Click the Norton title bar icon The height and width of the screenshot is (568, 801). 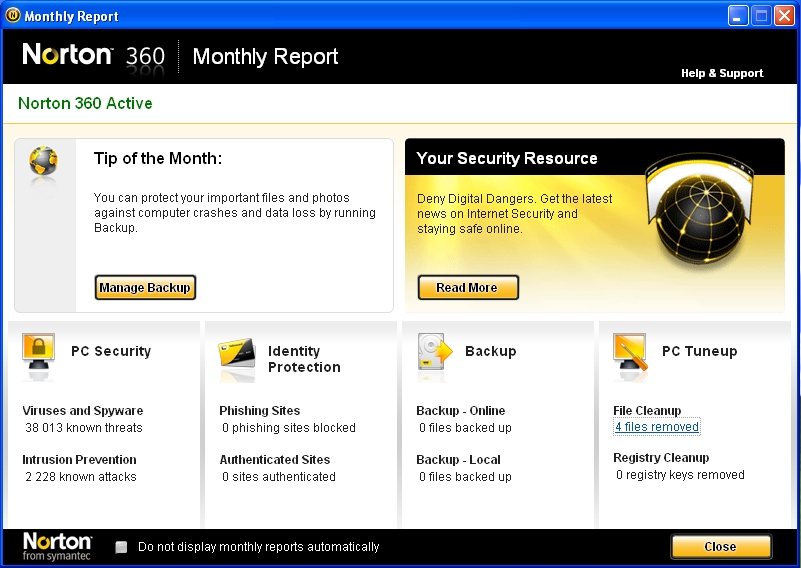point(13,15)
